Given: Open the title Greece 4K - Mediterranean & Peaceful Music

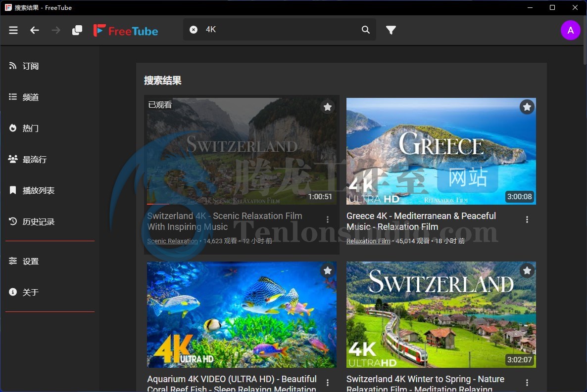Looking at the screenshot, I should tap(421, 221).
